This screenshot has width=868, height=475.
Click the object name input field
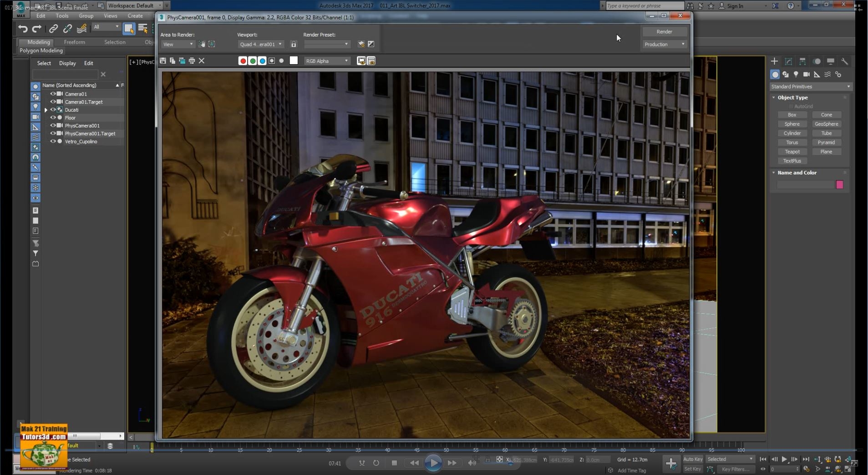click(806, 184)
